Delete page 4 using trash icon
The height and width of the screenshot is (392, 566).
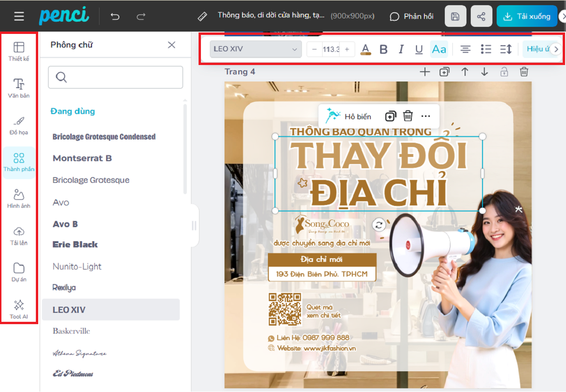[x=524, y=72]
